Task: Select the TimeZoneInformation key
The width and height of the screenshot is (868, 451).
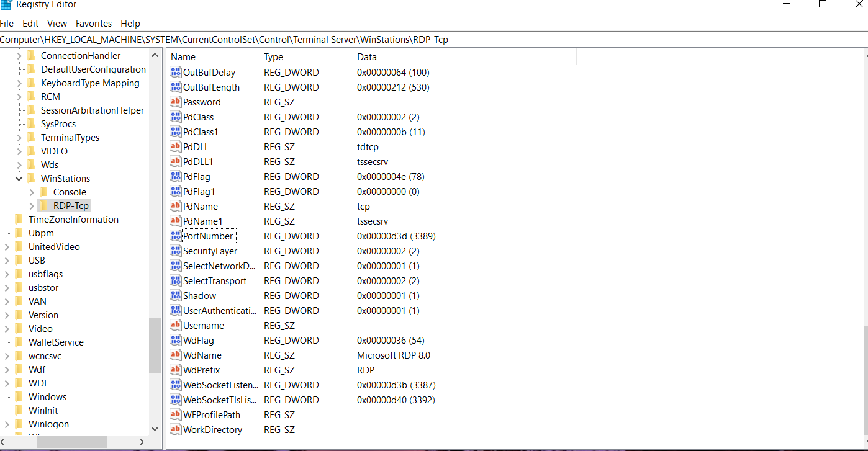Action: pos(73,220)
